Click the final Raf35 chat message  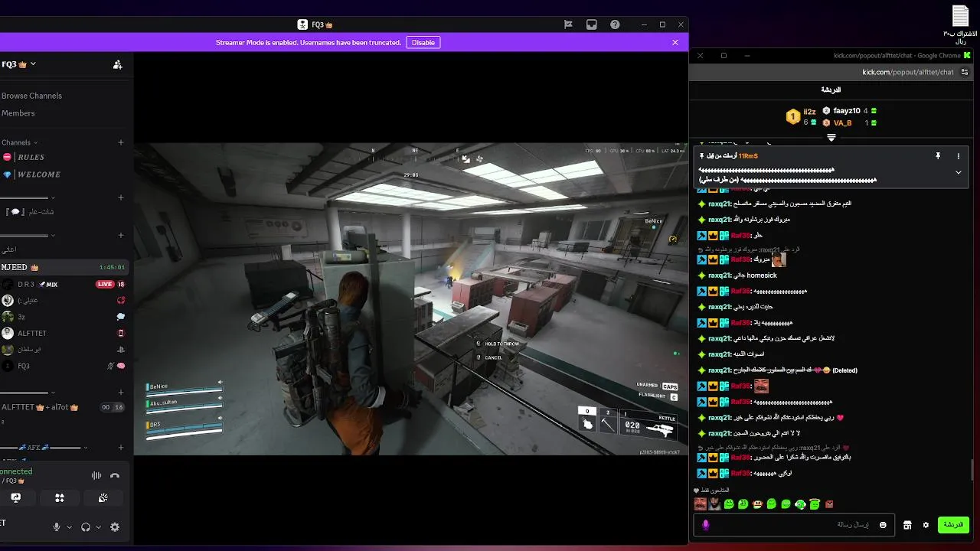pyautogui.click(x=744, y=474)
